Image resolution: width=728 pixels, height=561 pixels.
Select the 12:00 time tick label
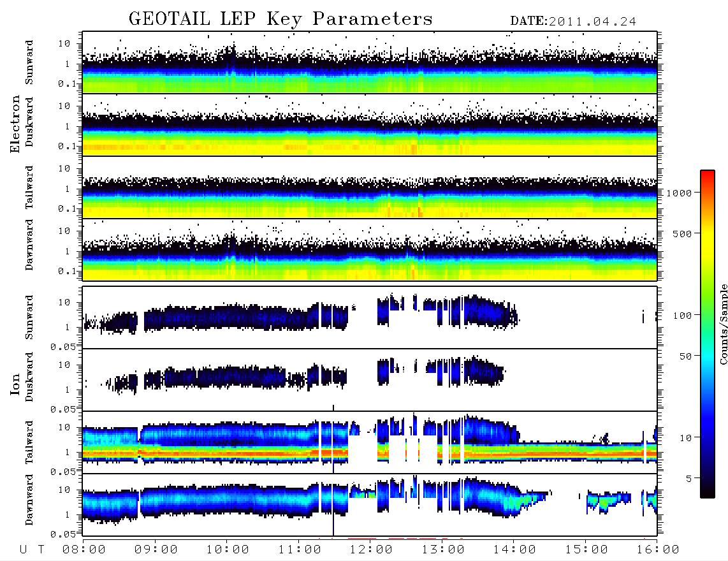(371, 550)
